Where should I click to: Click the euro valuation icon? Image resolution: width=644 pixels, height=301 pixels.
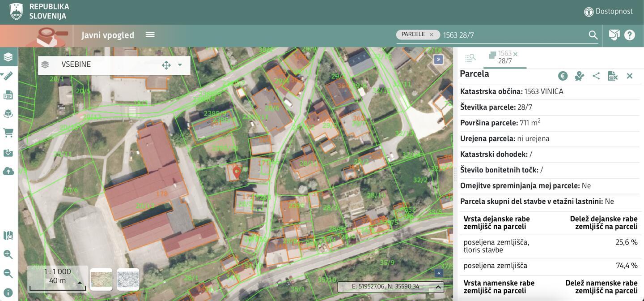pos(563,76)
